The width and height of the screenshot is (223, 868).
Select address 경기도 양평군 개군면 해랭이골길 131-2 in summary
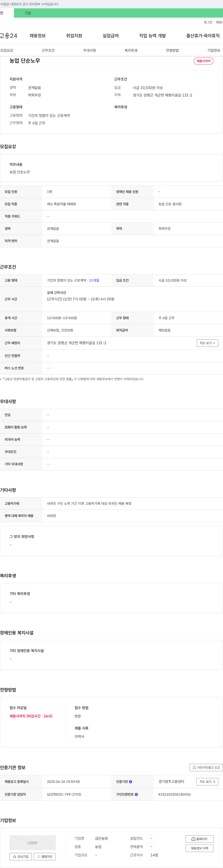[162, 95]
